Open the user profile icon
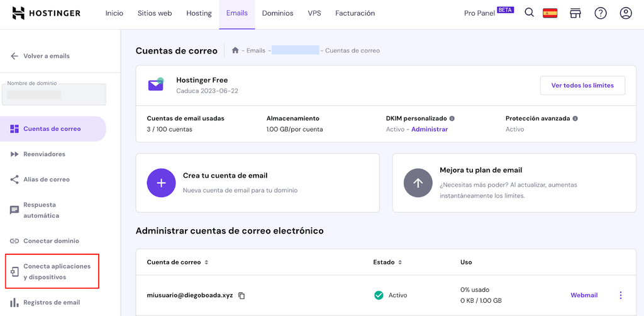This screenshot has width=644, height=316. pyautogui.click(x=625, y=13)
